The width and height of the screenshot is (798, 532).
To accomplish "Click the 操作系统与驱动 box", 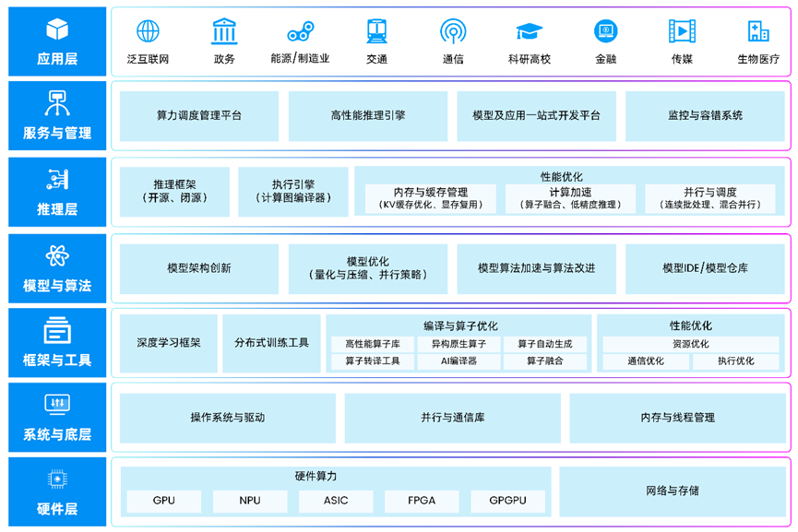I will (228, 418).
